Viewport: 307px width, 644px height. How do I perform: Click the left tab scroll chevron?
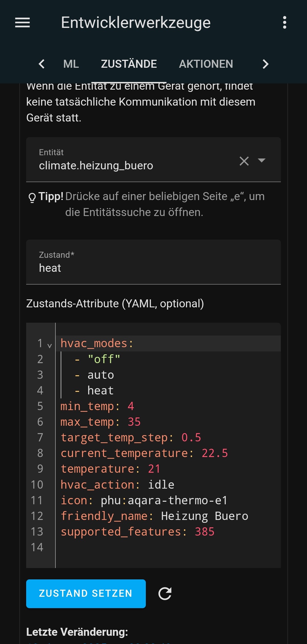click(42, 64)
